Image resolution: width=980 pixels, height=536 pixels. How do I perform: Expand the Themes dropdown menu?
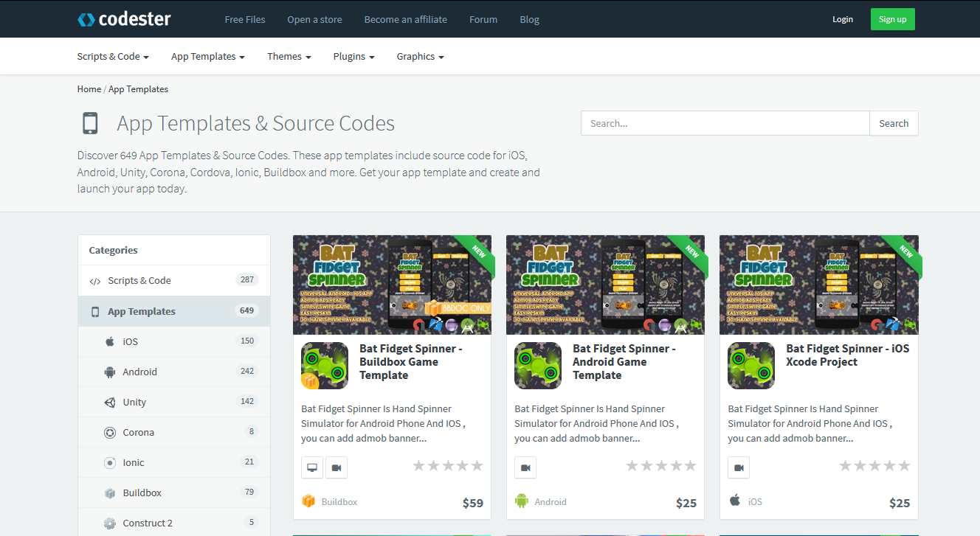pyautogui.click(x=288, y=56)
